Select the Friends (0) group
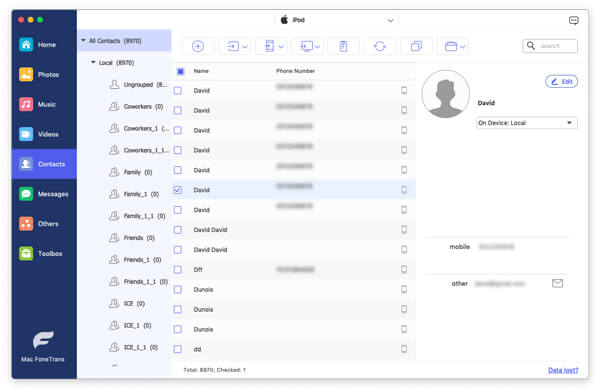 coord(132,238)
